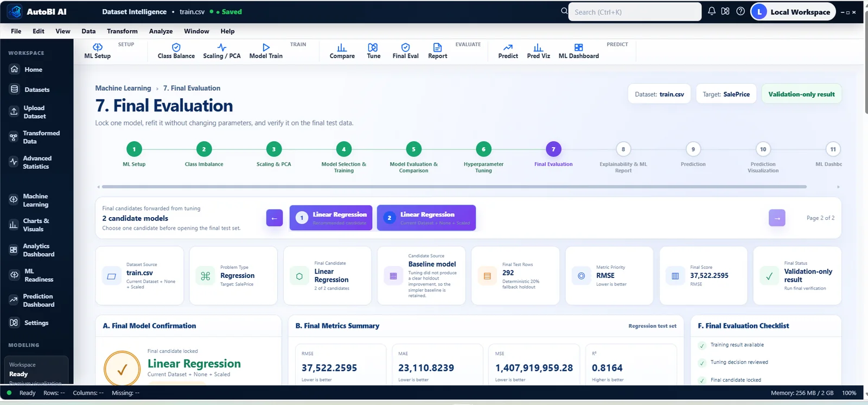Open the File menu
868x405 pixels.
pyautogui.click(x=16, y=31)
